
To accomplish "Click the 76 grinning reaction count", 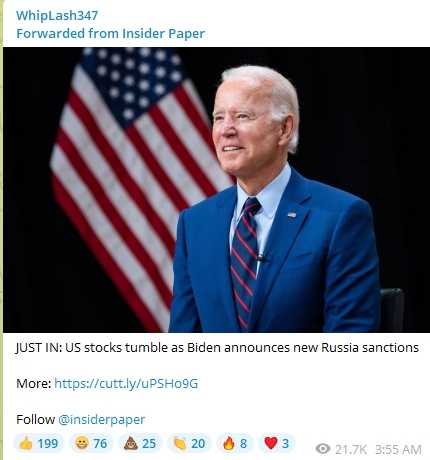I will click(x=100, y=444).
